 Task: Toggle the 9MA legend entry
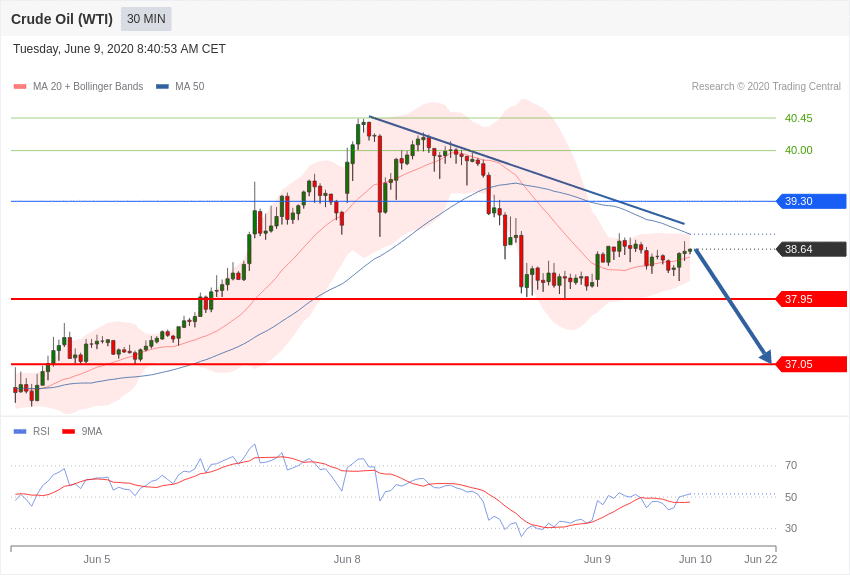pos(82,431)
